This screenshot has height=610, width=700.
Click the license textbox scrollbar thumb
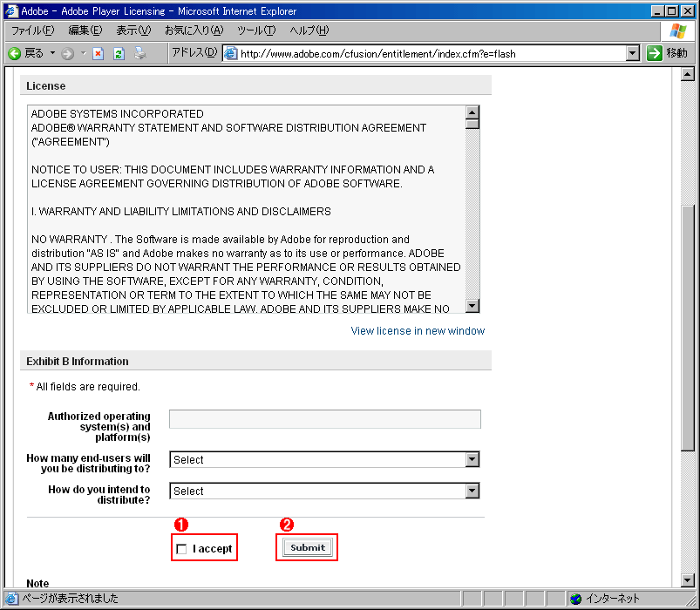472,124
